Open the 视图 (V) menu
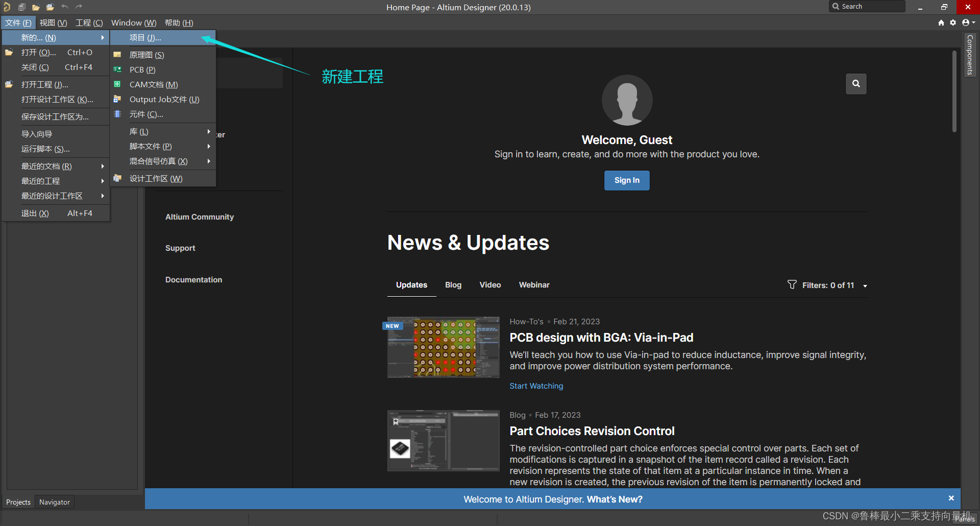 (x=54, y=22)
